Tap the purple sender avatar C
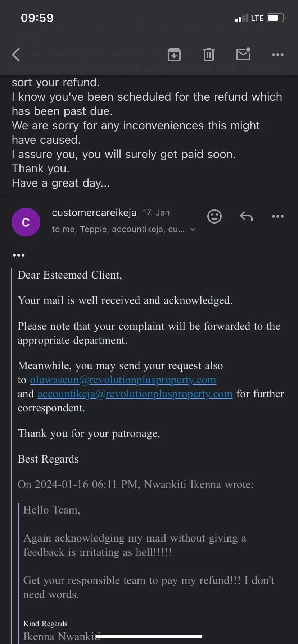The height and width of the screenshot is (644, 298). coord(26,222)
